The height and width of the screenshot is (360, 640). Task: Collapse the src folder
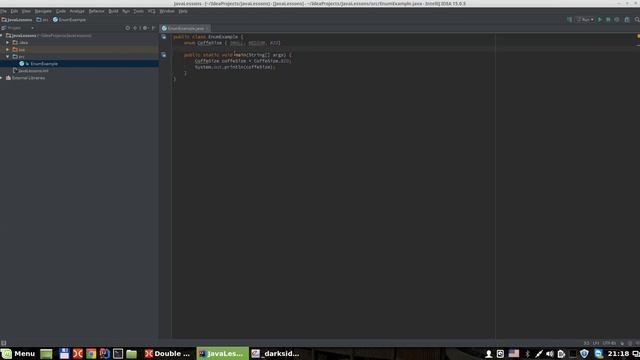point(8,57)
